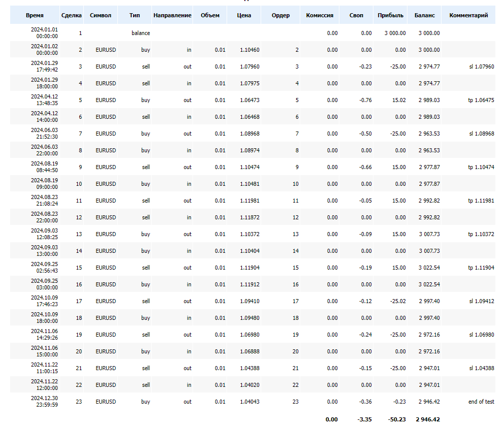This screenshot has height=427, width=504.
Task: Click the Время column header
Action: (35, 15)
